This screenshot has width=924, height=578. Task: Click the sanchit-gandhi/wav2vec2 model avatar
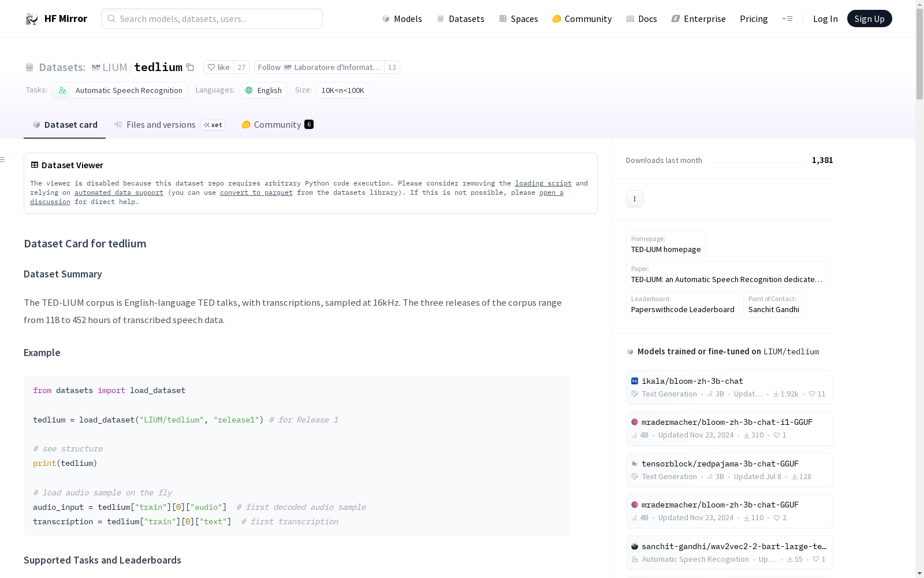click(x=635, y=546)
